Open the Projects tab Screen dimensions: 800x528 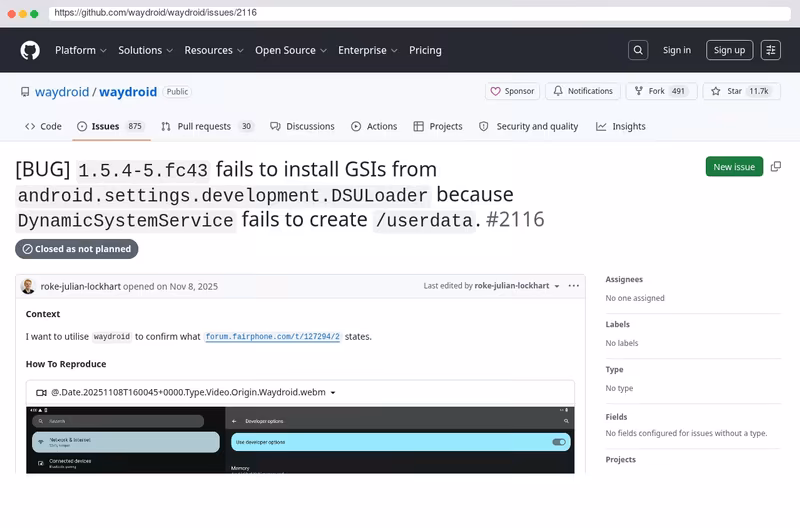438,126
